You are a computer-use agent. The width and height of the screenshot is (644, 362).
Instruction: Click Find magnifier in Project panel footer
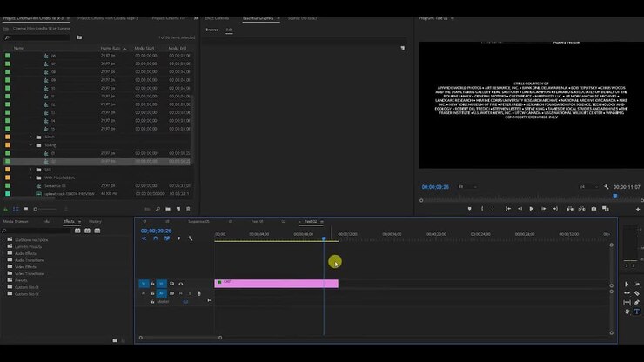tap(158, 209)
